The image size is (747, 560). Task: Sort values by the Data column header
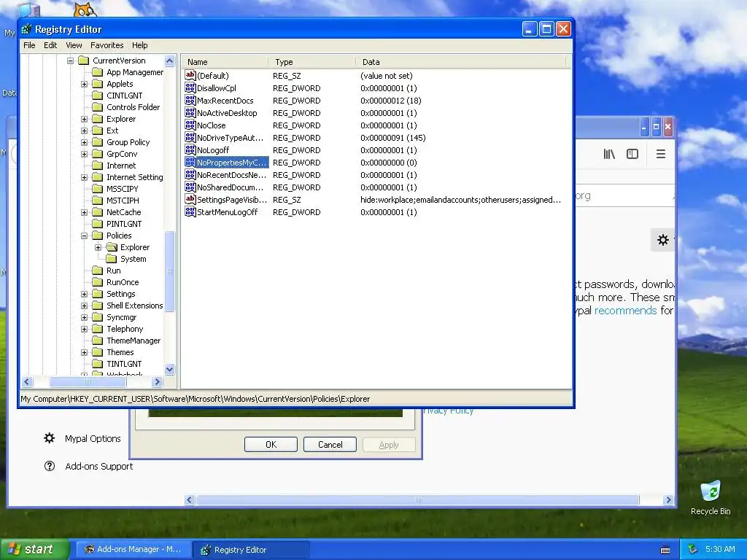[460, 62]
